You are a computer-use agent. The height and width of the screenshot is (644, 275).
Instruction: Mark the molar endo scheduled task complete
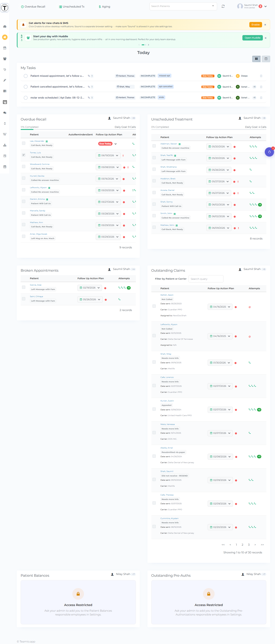(25, 98)
